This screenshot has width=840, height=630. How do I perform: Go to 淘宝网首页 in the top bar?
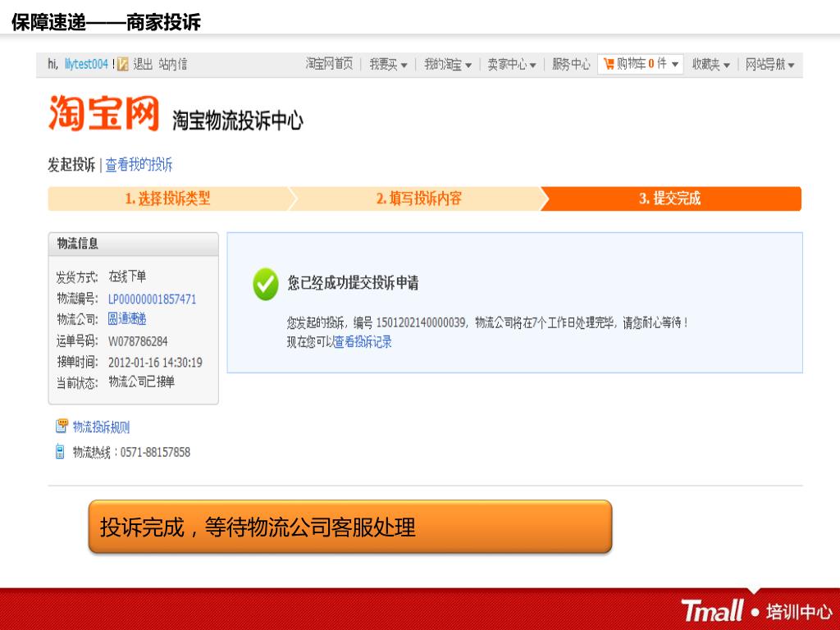pyautogui.click(x=330, y=64)
